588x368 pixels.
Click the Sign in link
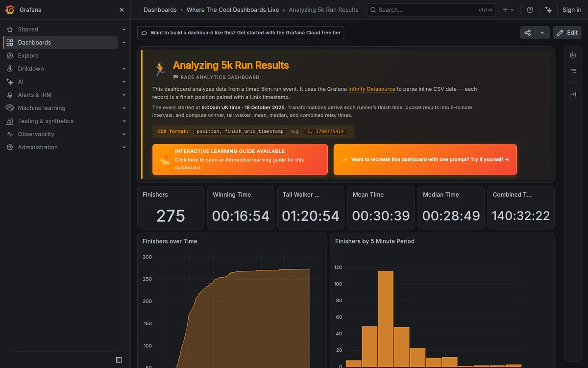click(572, 10)
